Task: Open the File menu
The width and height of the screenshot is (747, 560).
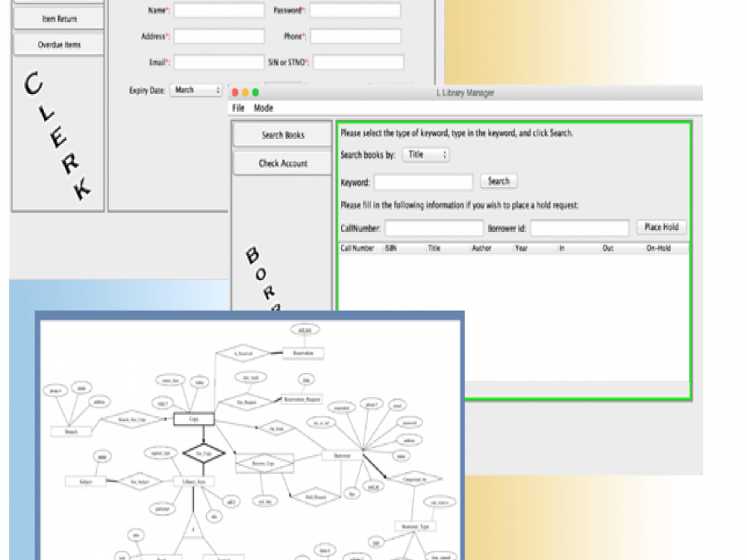Action: point(238,108)
